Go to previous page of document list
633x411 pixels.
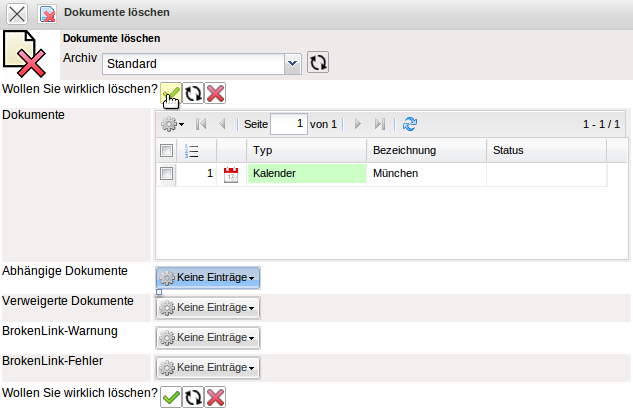(x=222, y=124)
